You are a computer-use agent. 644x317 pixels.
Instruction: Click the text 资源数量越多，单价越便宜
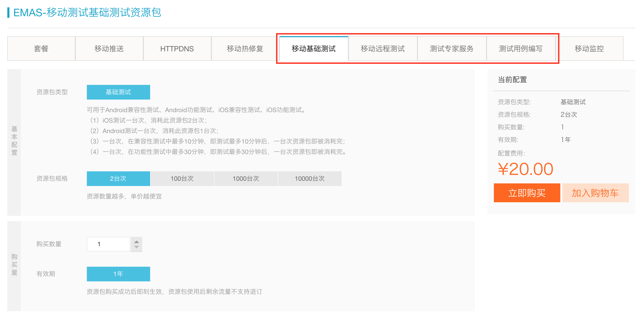[x=124, y=196]
